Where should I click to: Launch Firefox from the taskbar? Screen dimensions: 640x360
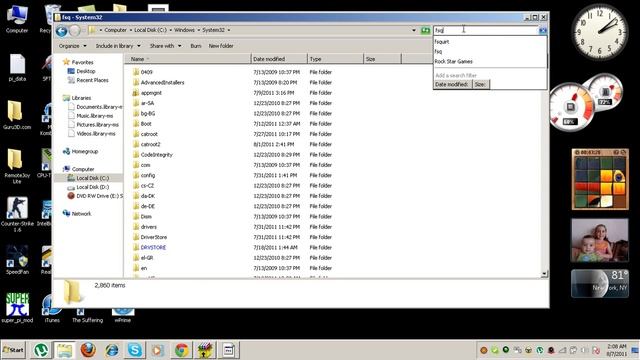(x=88, y=350)
